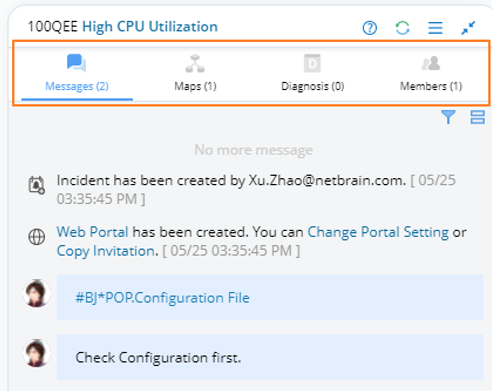Click the High CPU Utilization title
The height and width of the screenshot is (391, 492).
coord(150,27)
